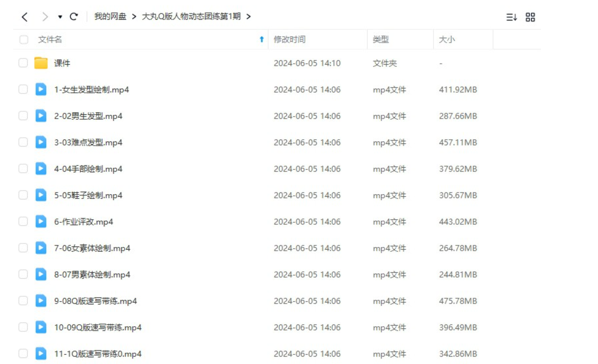Click video icon of 2-02男生发型.mp4
This screenshot has height=364, width=598.
point(41,116)
